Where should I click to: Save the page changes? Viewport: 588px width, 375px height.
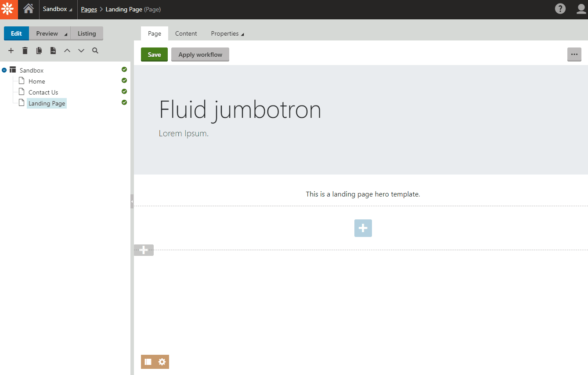pyautogui.click(x=154, y=55)
